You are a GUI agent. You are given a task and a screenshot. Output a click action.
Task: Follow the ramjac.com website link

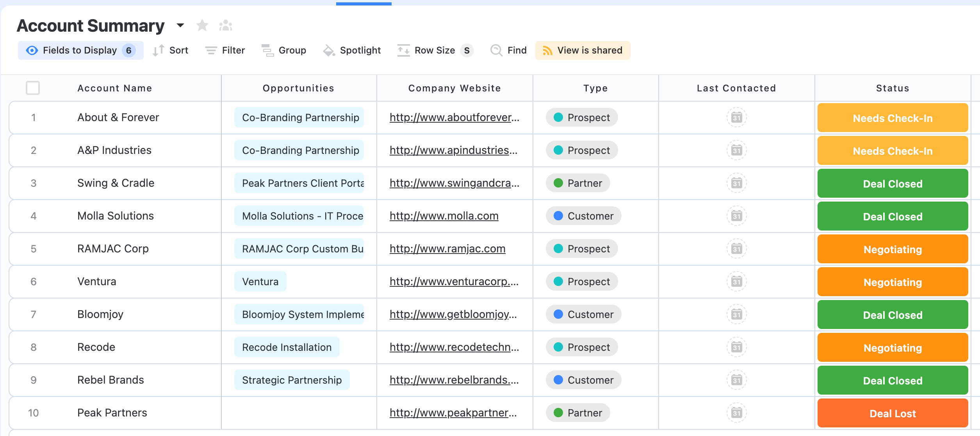pyautogui.click(x=447, y=249)
